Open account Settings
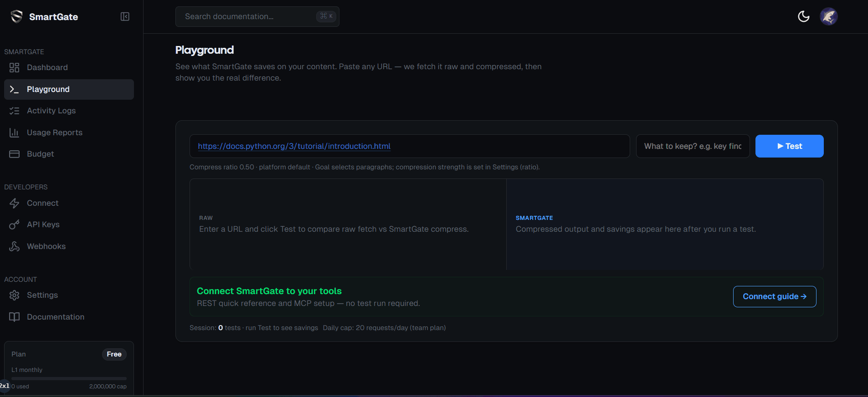The height and width of the screenshot is (397, 868). tap(69, 295)
